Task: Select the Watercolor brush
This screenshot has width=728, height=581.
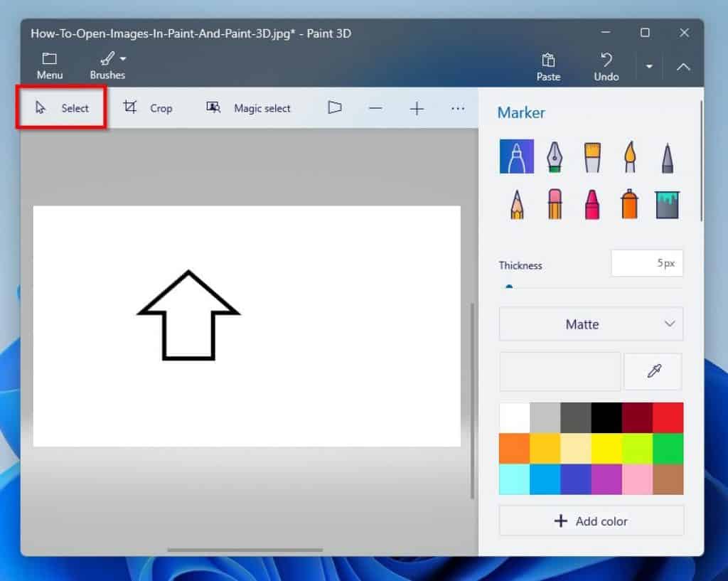Action: (630, 157)
